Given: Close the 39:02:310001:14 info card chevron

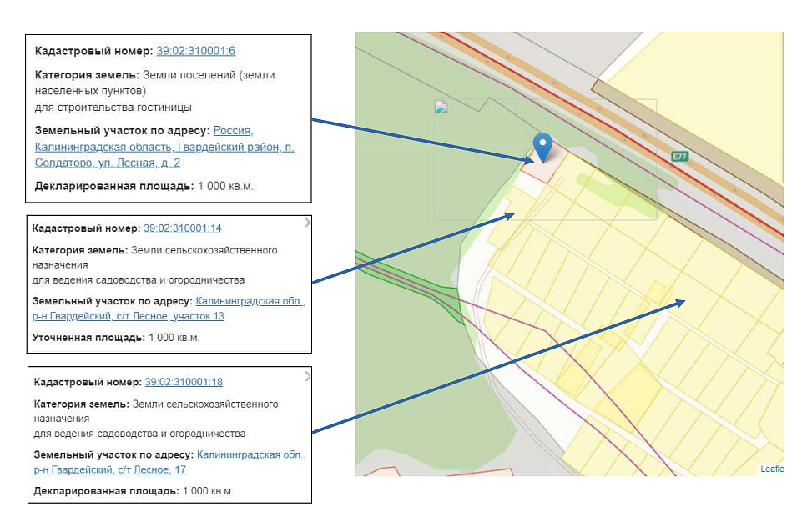Looking at the screenshot, I should [x=307, y=223].
